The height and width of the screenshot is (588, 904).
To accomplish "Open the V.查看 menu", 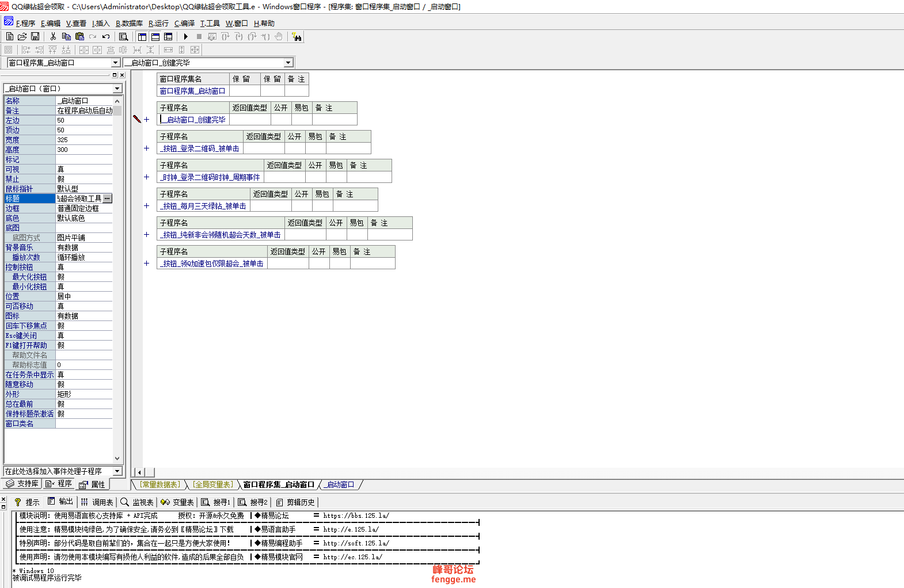I will click(76, 24).
